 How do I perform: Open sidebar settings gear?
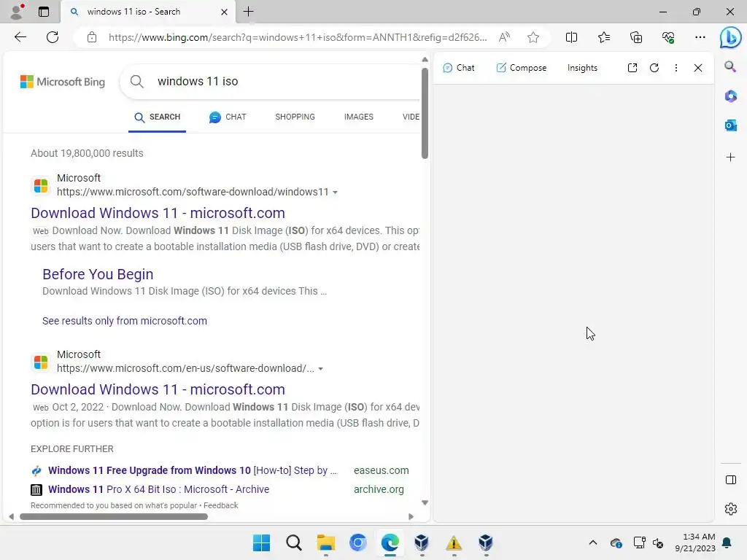pyautogui.click(x=730, y=509)
